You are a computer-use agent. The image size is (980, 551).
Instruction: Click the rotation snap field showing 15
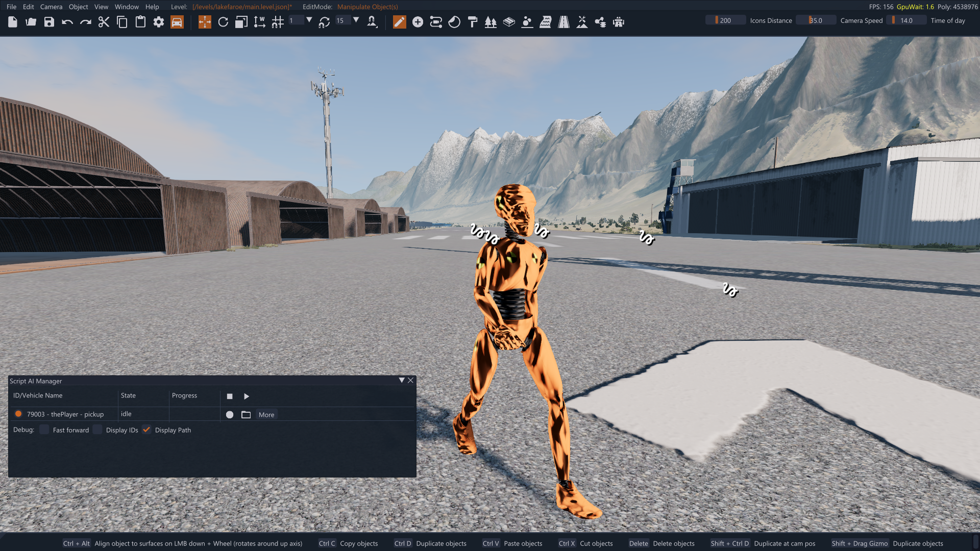342,20
